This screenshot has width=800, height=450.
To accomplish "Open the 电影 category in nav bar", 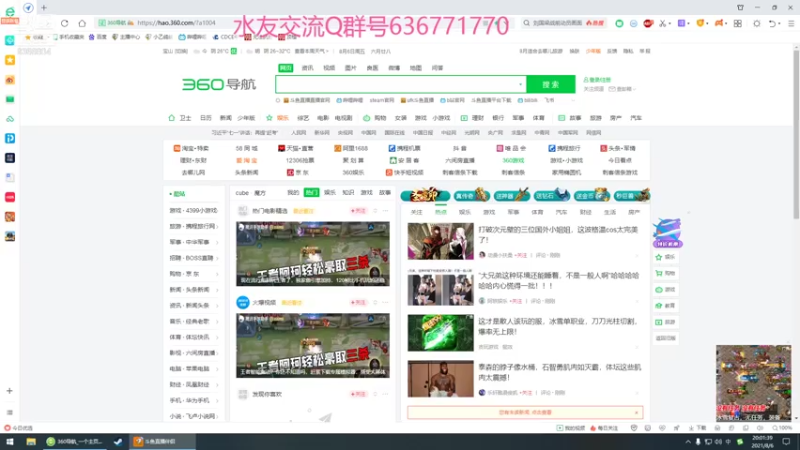I will point(323,118).
